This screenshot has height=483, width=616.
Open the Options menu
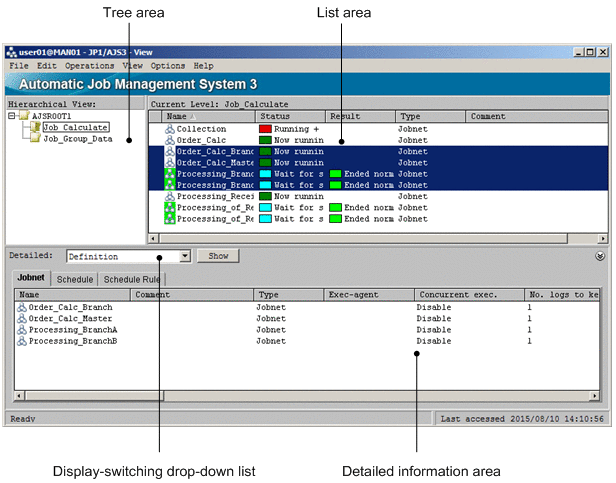click(x=167, y=66)
